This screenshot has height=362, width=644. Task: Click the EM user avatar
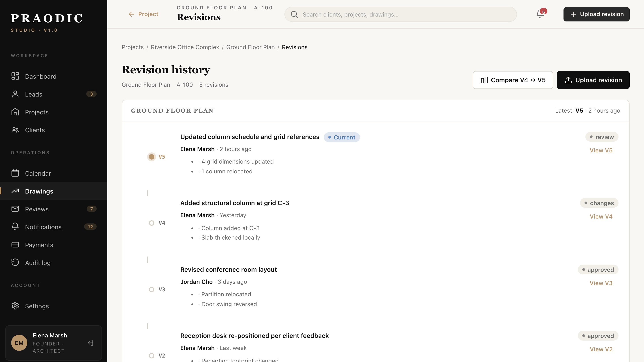19,343
